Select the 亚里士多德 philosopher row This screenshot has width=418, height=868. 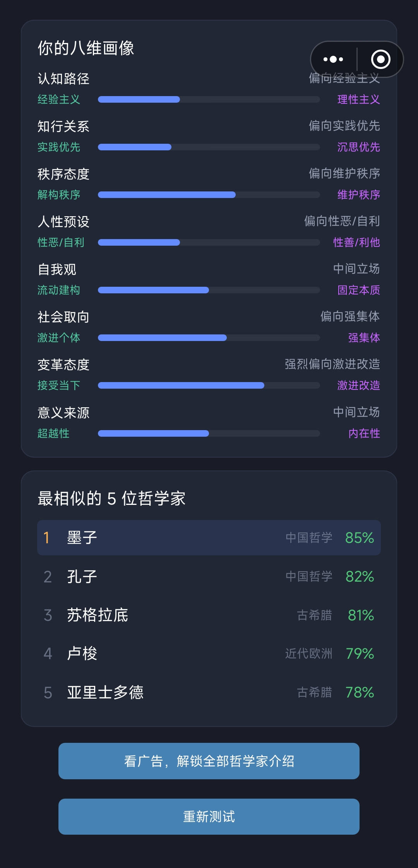tap(209, 692)
